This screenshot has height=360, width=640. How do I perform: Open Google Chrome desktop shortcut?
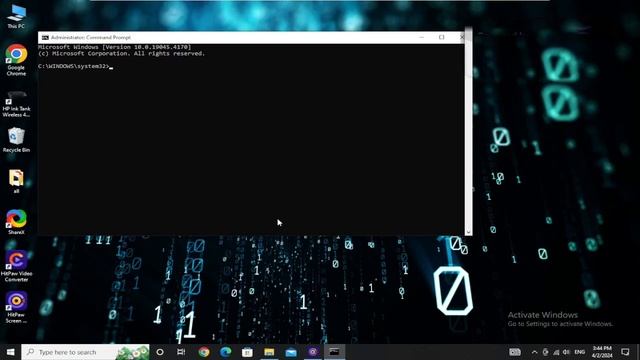(x=16, y=60)
